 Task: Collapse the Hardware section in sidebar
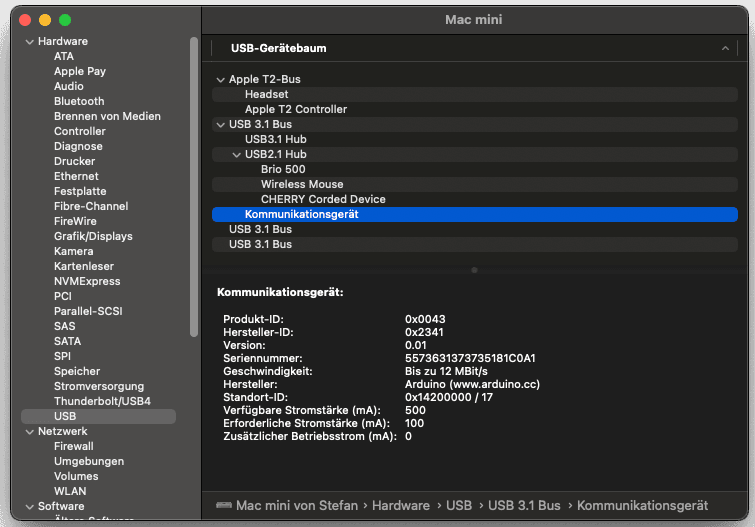28,41
